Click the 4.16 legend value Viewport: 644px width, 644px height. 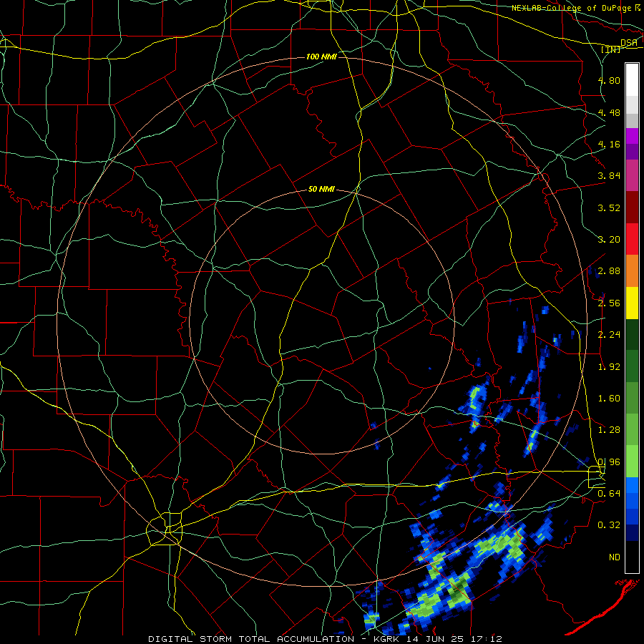tap(609, 144)
